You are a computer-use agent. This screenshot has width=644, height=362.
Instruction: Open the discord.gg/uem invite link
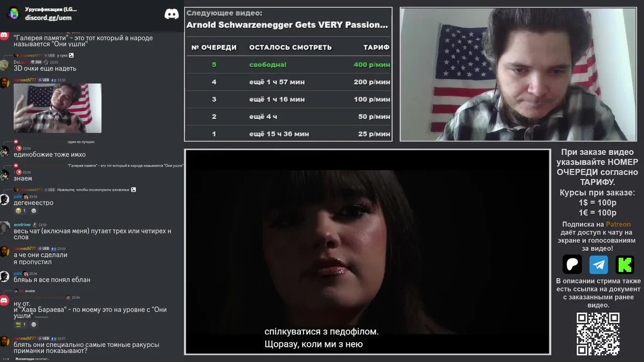point(48,18)
